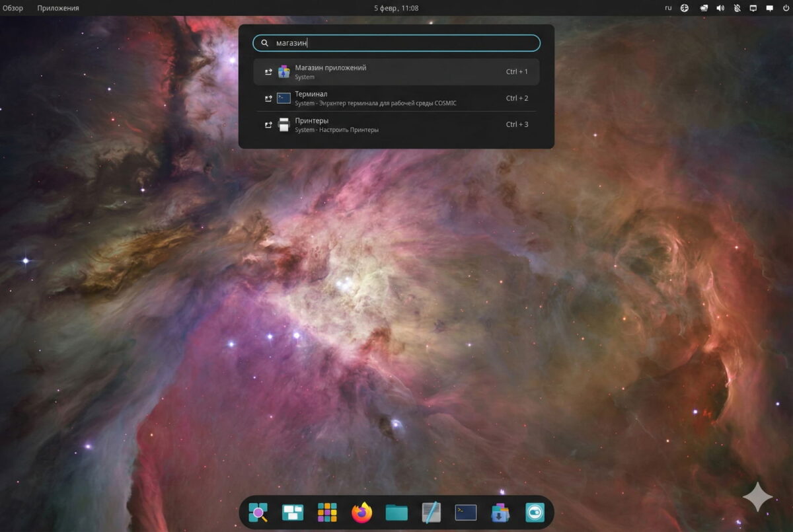Click the sparkle icon at bottom right
The height and width of the screenshot is (532, 793).
point(759,497)
